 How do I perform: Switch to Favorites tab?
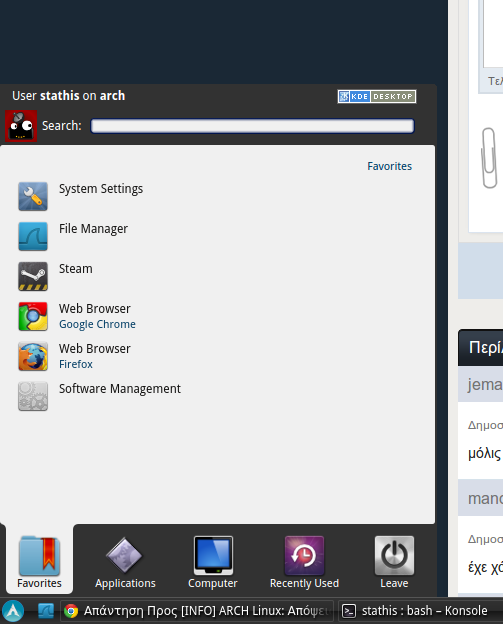pyautogui.click(x=39, y=562)
